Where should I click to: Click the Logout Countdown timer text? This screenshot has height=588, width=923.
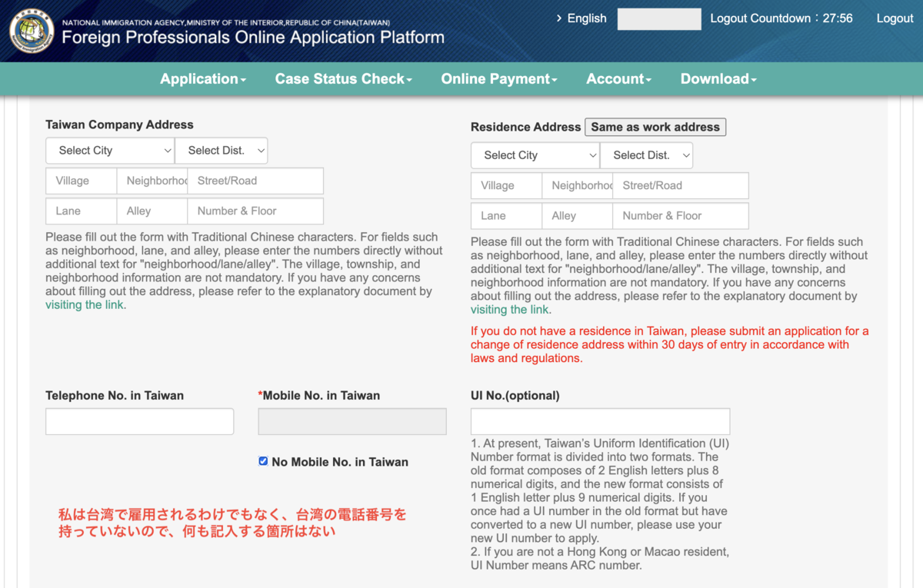(x=781, y=18)
